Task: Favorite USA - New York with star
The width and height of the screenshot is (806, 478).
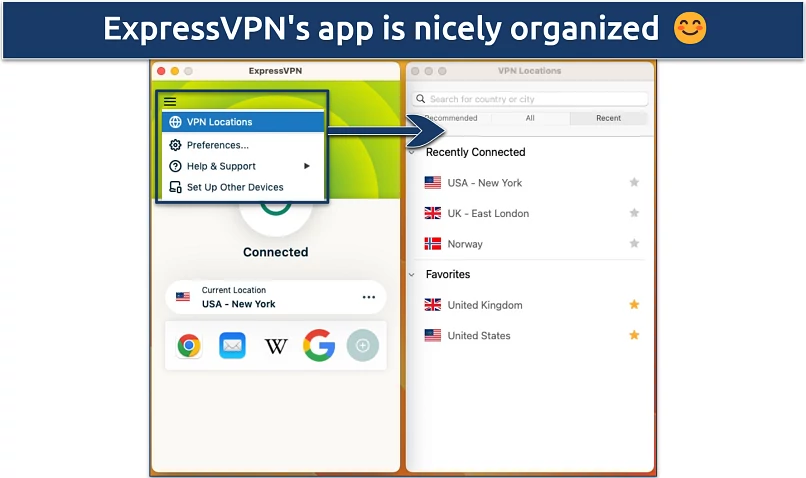Action: pyautogui.click(x=634, y=182)
